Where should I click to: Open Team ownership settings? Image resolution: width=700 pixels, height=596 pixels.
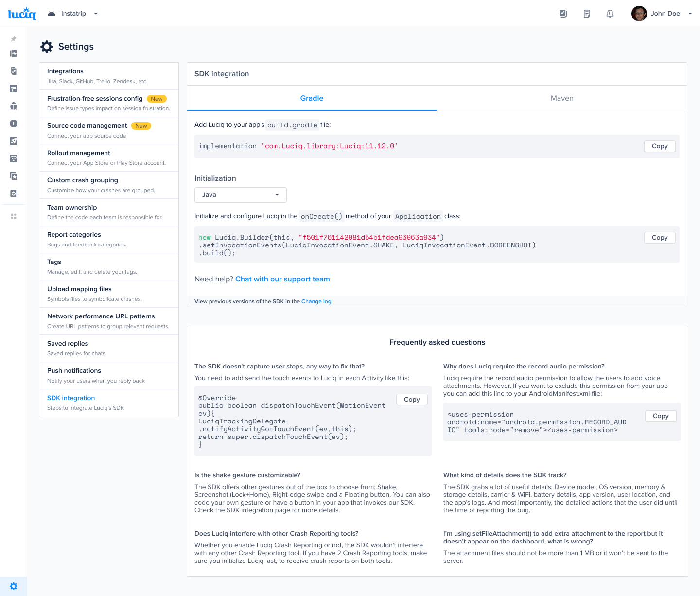(x=109, y=212)
